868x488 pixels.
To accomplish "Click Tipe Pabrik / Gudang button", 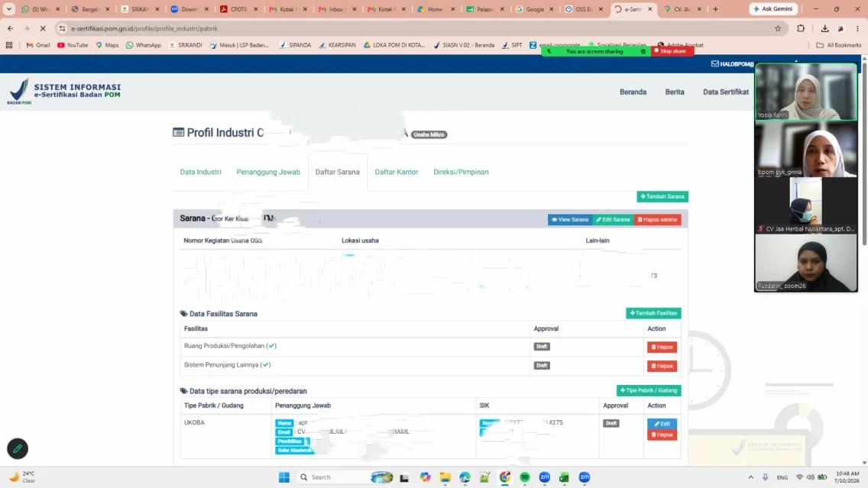I will point(649,390).
